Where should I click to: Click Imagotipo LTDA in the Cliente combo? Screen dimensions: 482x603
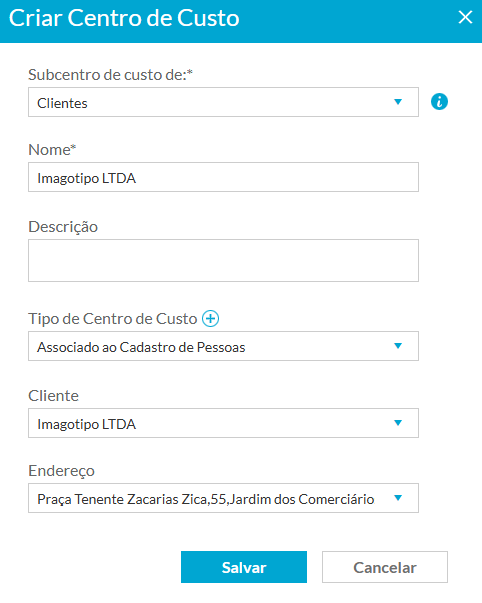(87, 424)
